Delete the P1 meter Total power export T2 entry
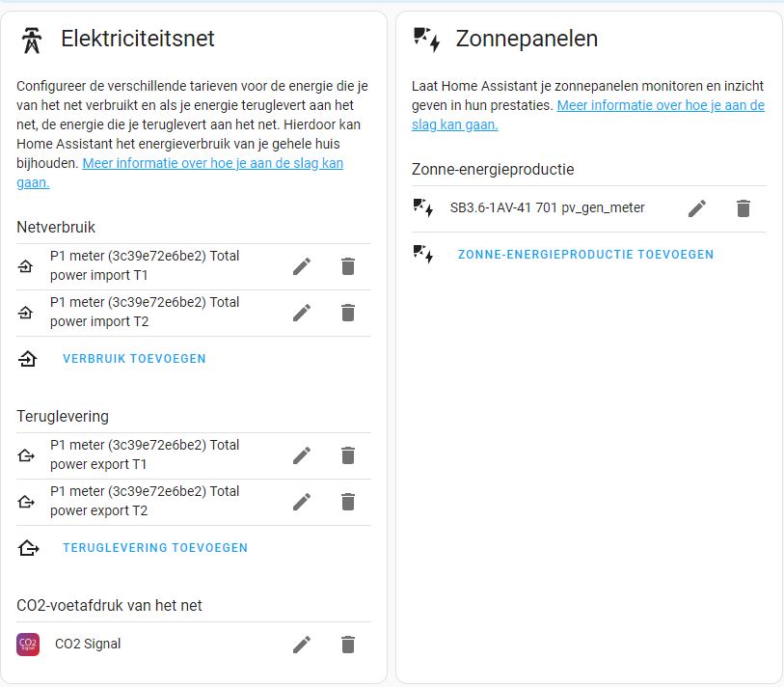Image resolution: width=784 pixels, height=687 pixels. click(x=348, y=502)
